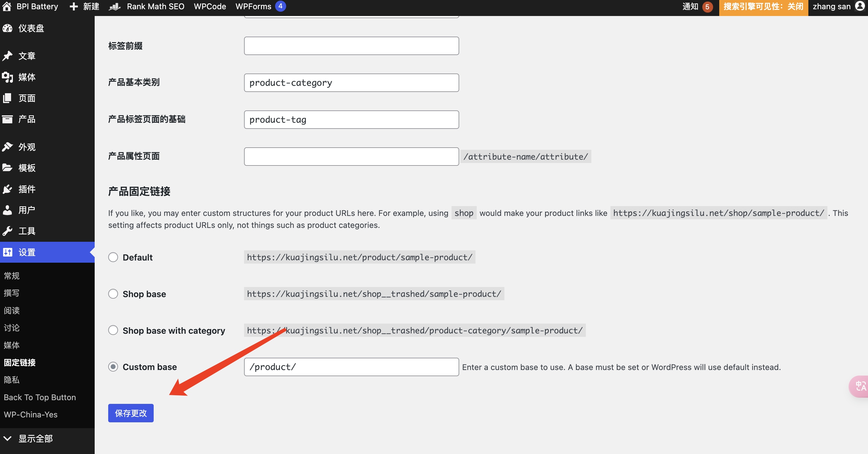The image size is (868, 454).
Task: Open the 隐私 settings submenu
Action: [12, 380]
